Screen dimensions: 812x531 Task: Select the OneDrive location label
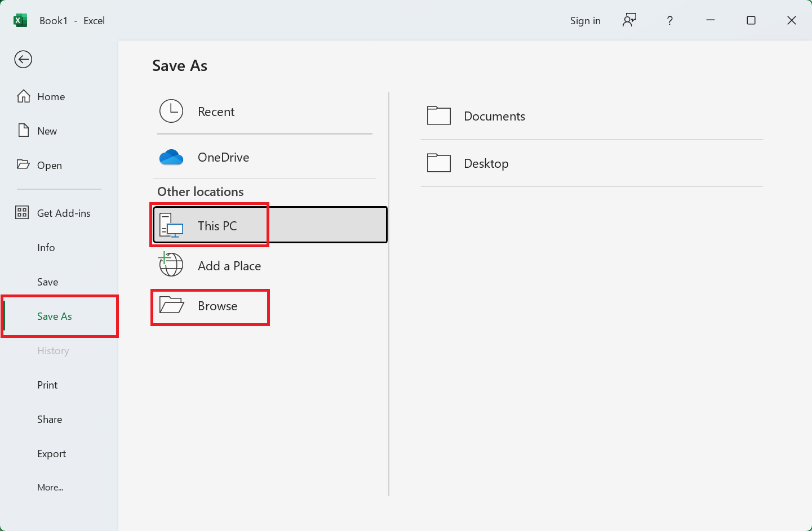223,157
